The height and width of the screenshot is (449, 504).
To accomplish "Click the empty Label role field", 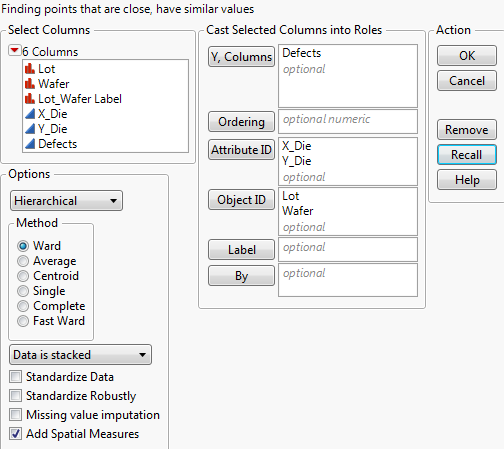I will [348, 250].
